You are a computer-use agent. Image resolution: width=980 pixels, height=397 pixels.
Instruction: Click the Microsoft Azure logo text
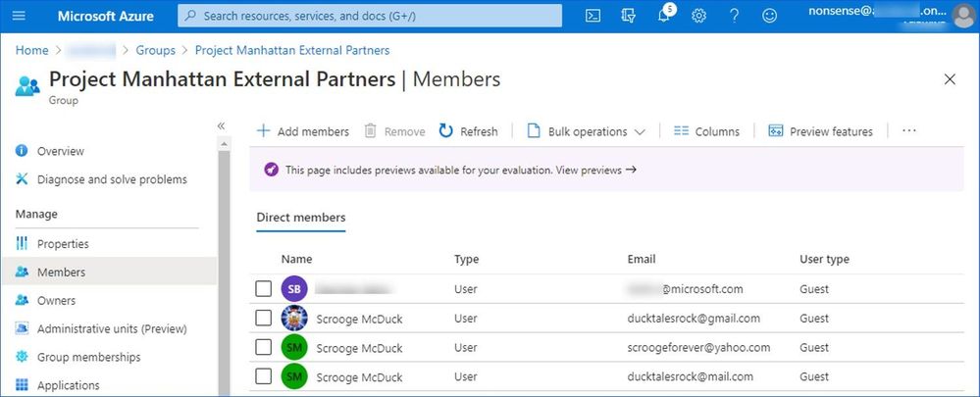[x=106, y=17]
